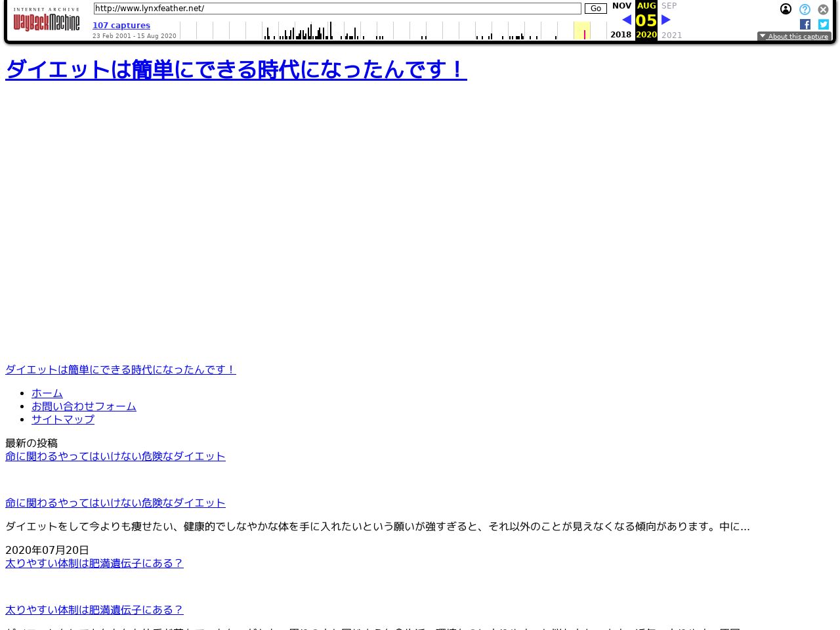Select the highlighted 2020 timeline marker

coord(584,34)
